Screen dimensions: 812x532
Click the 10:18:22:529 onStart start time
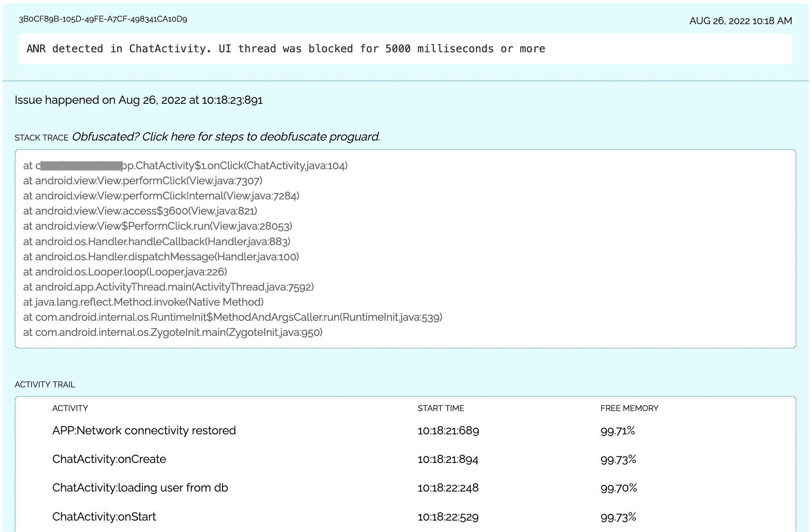448,517
